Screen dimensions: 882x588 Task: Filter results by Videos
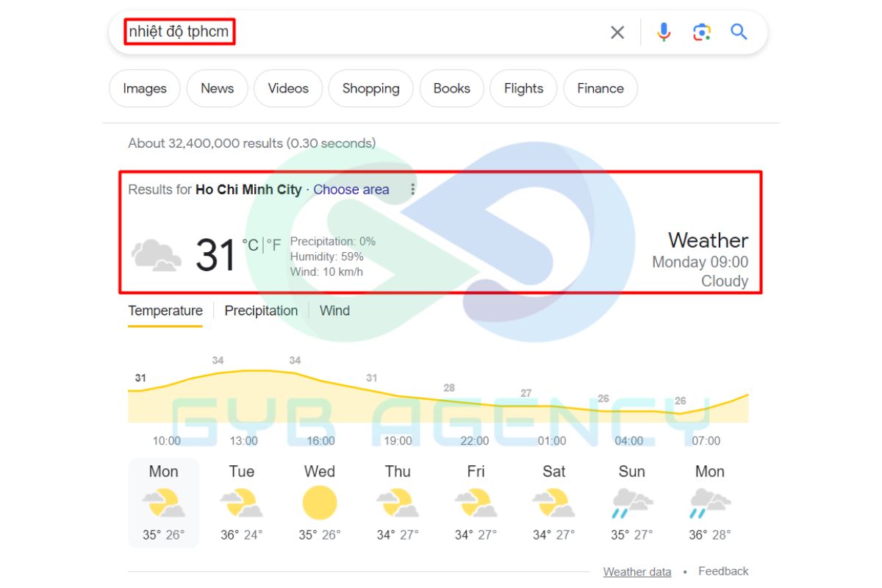click(x=288, y=88)
